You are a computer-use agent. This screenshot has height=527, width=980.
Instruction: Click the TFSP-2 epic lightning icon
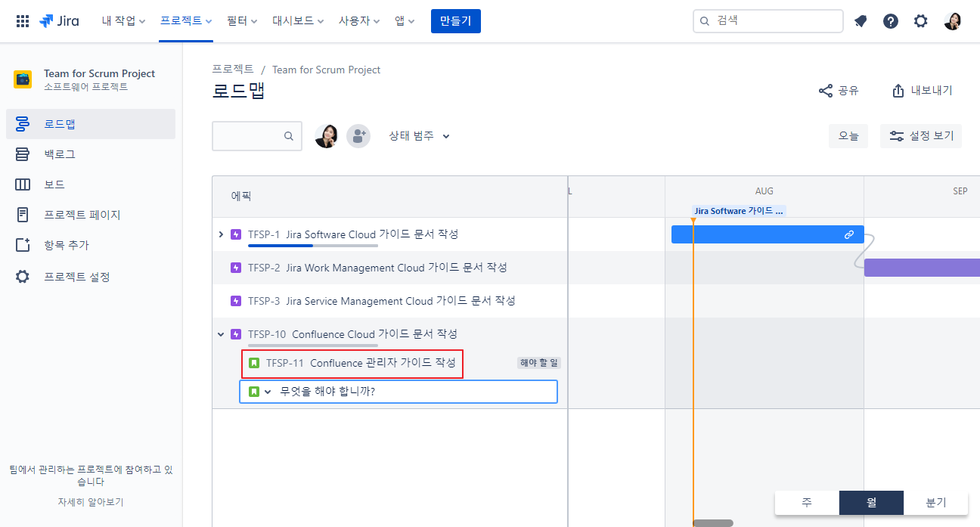tap(236, 268)
